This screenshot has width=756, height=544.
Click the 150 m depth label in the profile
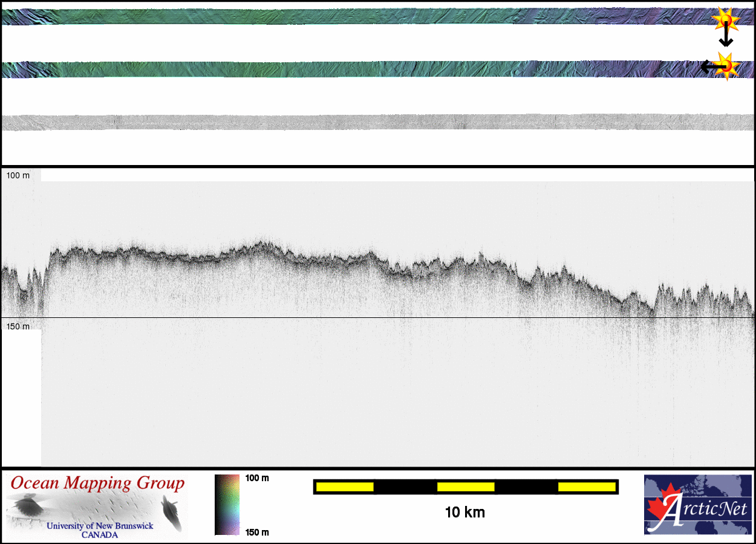click(18, 326)
